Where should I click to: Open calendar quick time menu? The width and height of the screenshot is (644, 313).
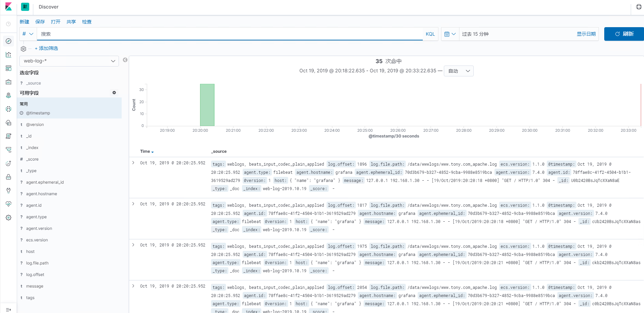450,34
